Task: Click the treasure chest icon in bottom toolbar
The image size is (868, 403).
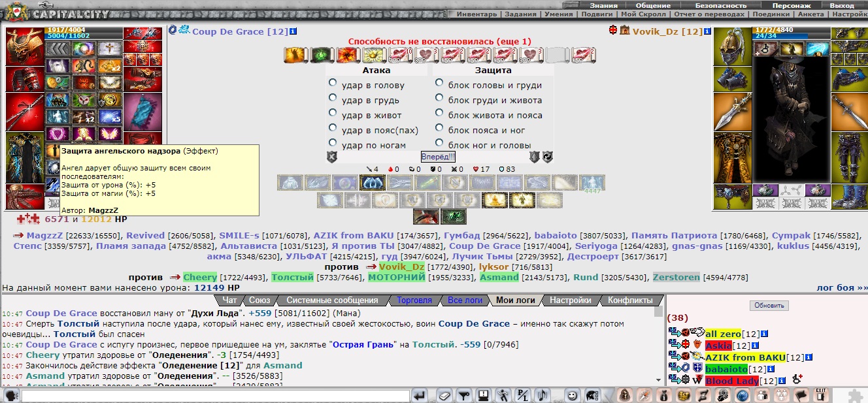Action: [x=684, y=395]
